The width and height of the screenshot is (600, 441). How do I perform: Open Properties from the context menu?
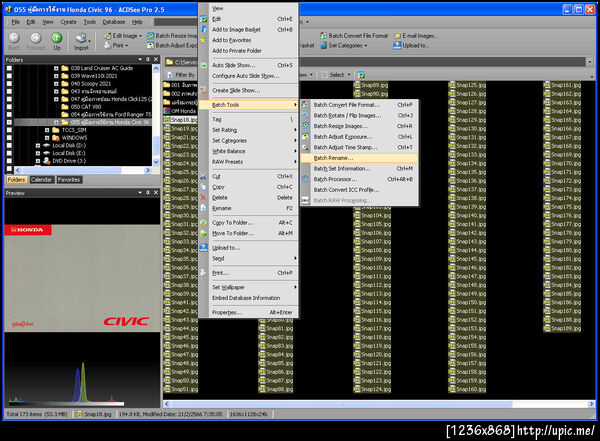(x=249, y=312)
